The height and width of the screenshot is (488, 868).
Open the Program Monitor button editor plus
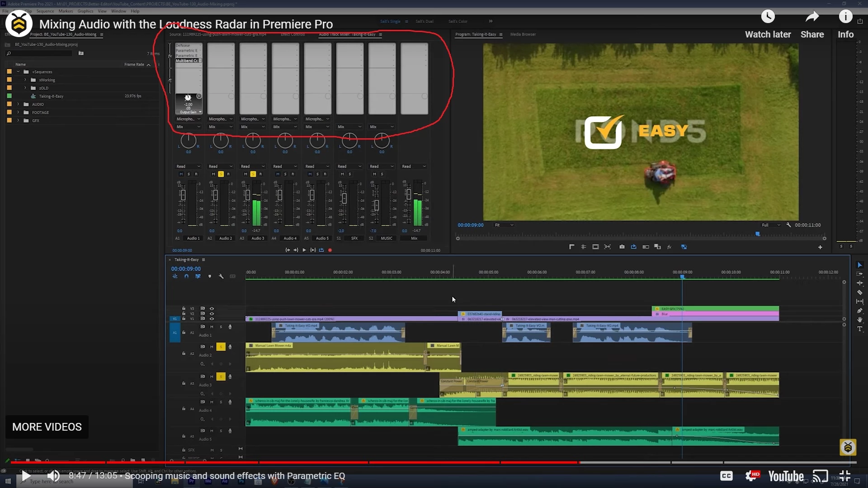click(820, 247)
